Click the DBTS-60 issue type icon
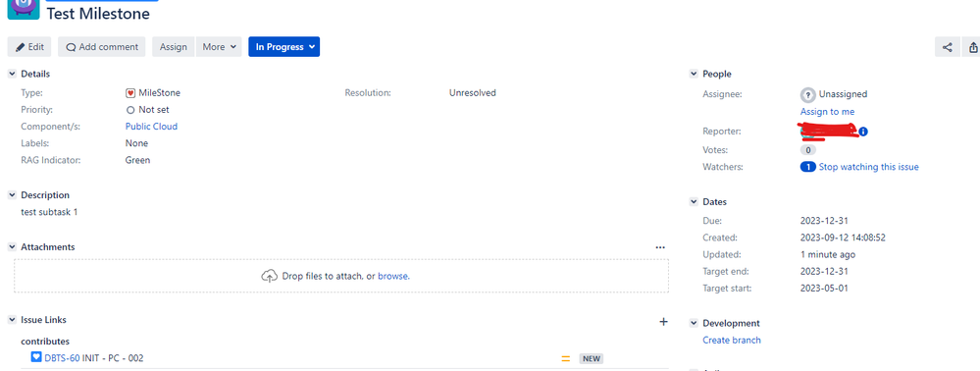Screen dimensions: 980x371 coord(36,358)
